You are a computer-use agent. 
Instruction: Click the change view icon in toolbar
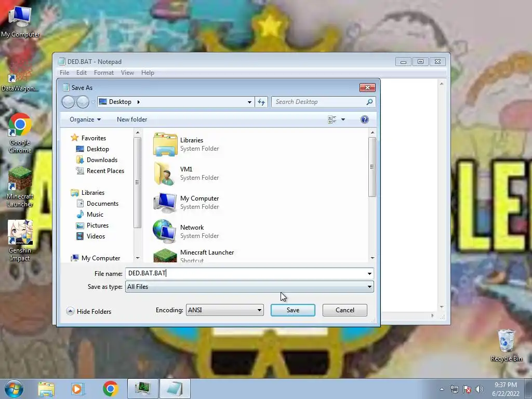click(332, 119)
